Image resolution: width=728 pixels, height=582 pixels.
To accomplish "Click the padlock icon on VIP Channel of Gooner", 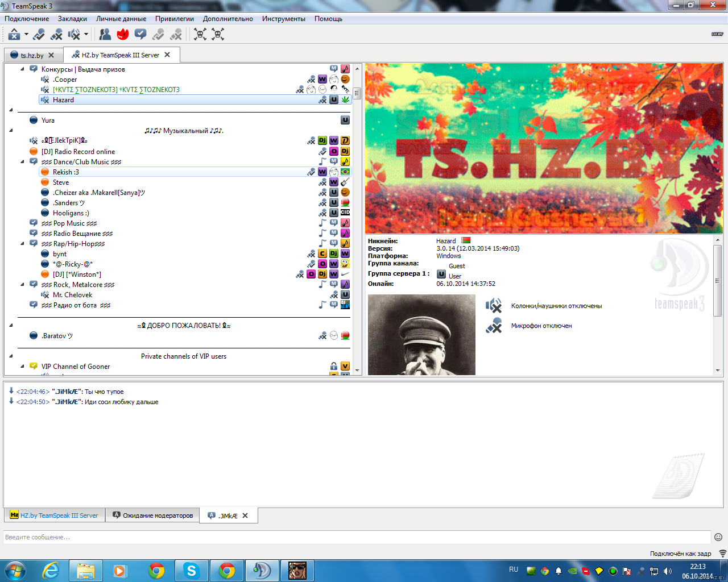I will click(334, 367).
